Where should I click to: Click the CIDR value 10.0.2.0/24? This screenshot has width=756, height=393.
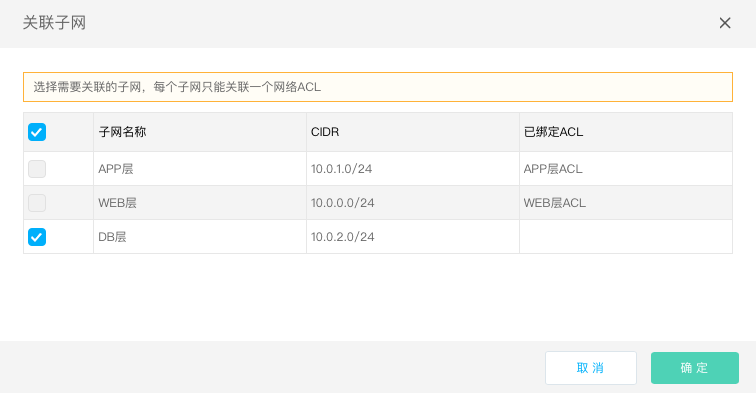click(342, 237)
